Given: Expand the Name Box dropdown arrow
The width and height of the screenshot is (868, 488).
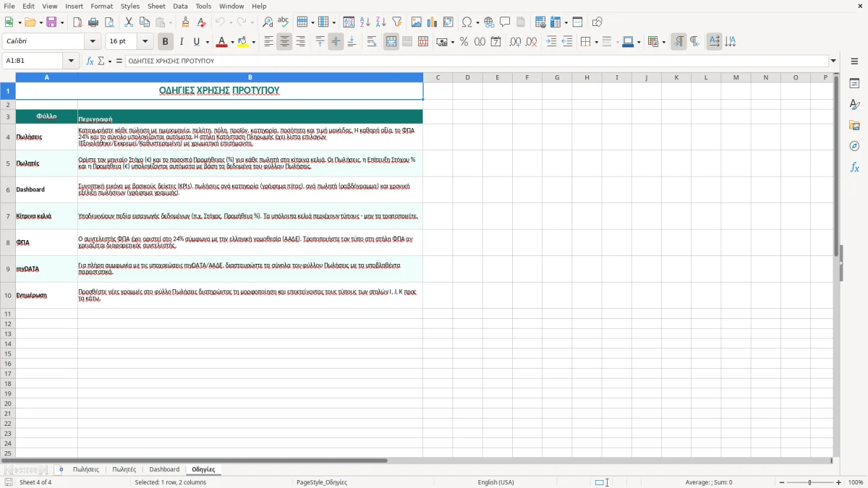Looking at the screenshot, I should (x=72, y=61).
